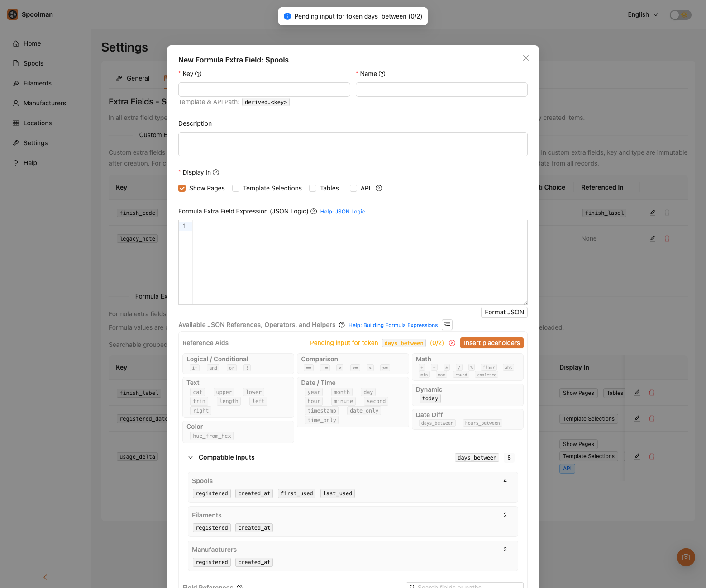This screenshot has width=706, height=588.
Task: Click the Insert placeholders button
Action: [x=492, y=343]
